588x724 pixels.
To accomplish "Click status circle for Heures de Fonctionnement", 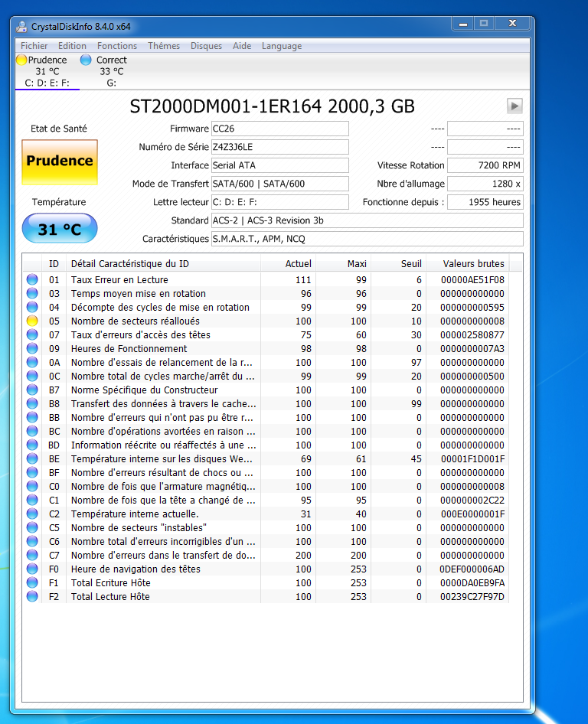I will click(x=32, y=349).
